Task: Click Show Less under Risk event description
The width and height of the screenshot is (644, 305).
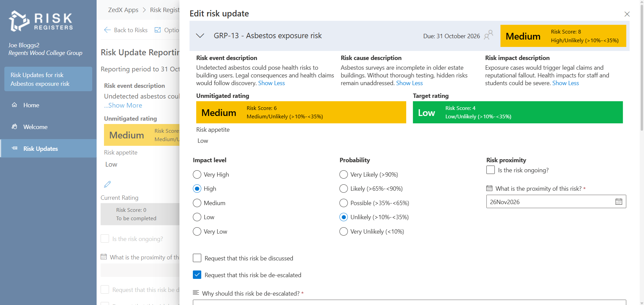Action: point(271,83)
